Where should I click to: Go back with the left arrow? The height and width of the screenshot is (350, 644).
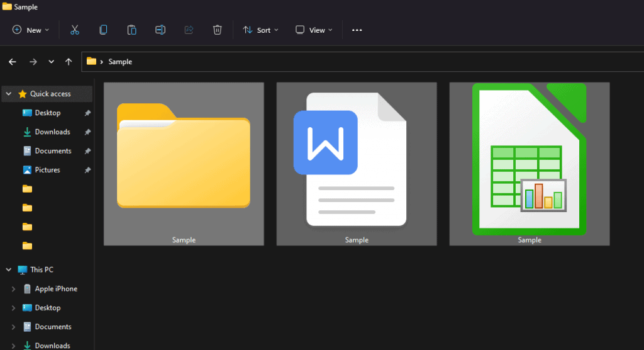(13, 62)
